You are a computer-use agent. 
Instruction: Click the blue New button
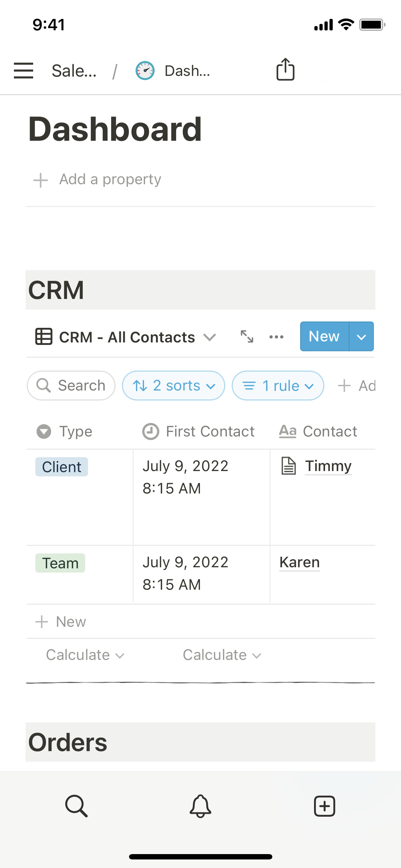tap(324, 336)
